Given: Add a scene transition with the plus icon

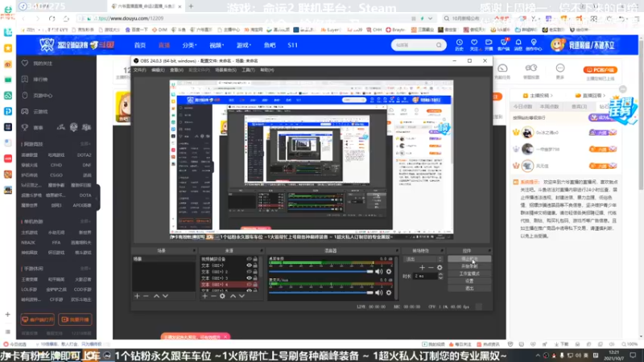Looking at the screenshot, I should [x=422, y=268].
